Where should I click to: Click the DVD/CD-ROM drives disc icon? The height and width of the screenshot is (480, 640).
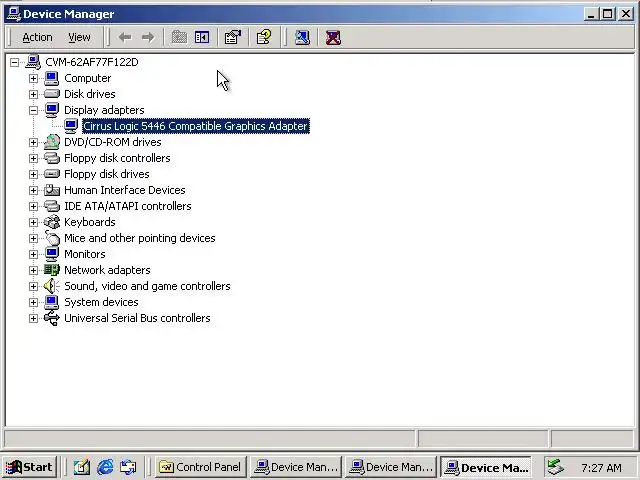click(x=52, y=142)
